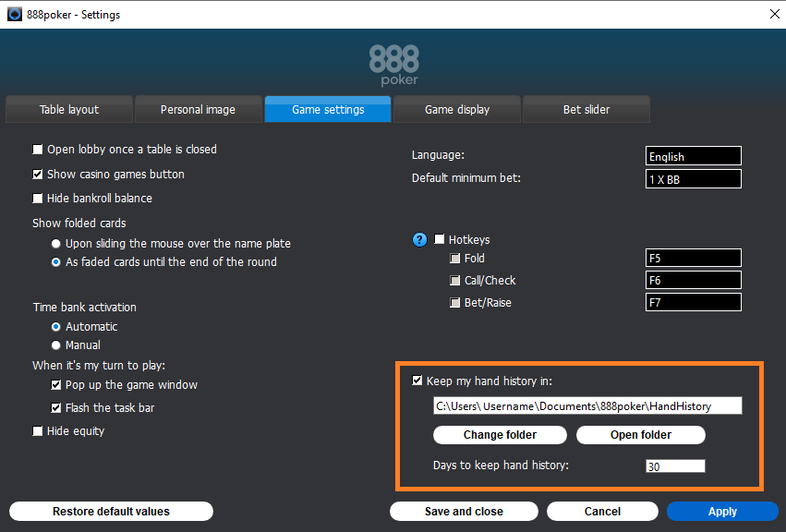Enable Open lobby once a table is closed
This screenshot has width=786, height=532.
[38, 150]
